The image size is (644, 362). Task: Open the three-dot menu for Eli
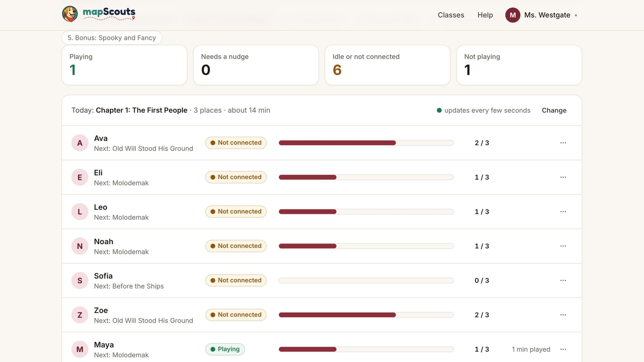(563, 177)
